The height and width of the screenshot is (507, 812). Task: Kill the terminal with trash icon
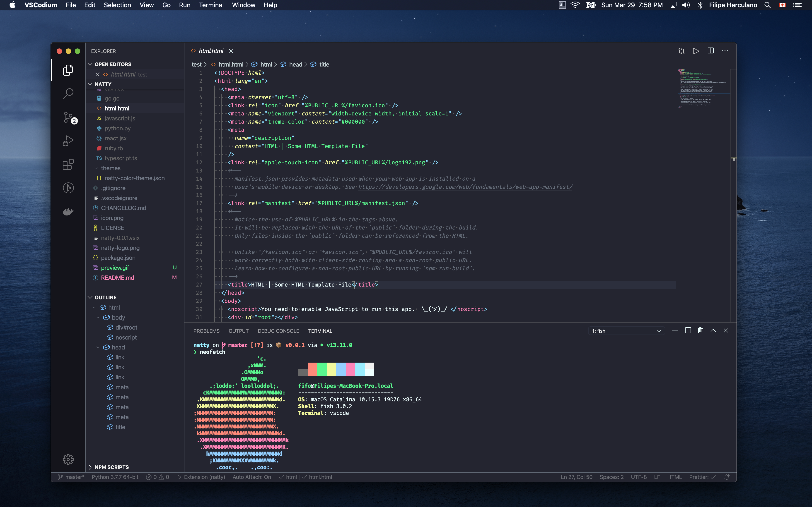(700, 331)
